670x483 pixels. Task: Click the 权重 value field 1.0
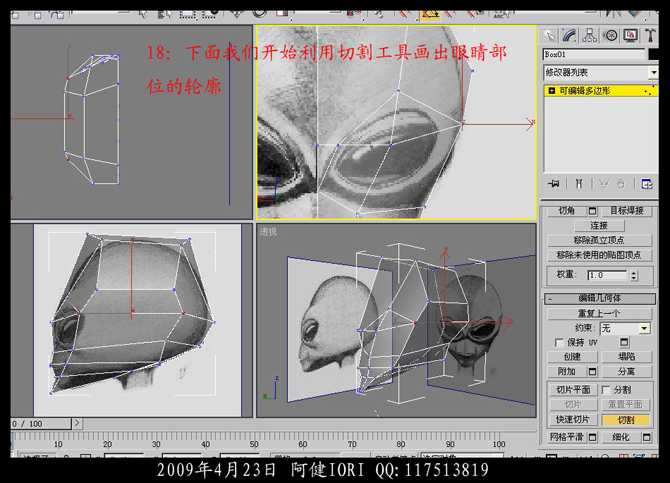[x=607, y=275]
